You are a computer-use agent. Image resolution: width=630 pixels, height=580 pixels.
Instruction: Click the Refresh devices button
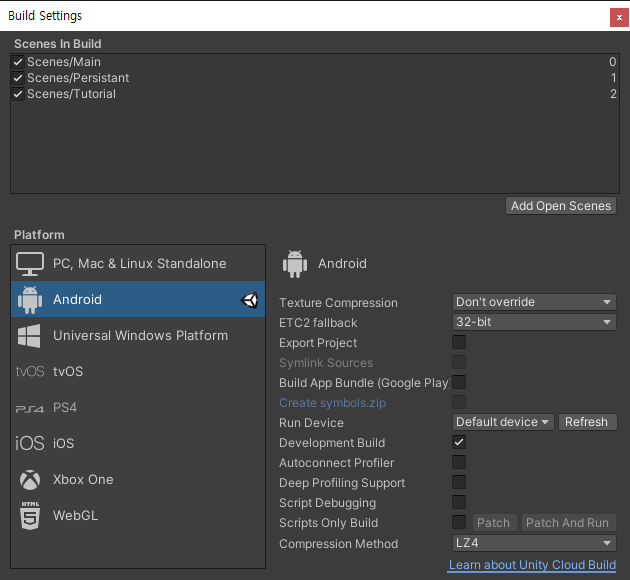tap(587, 422)
